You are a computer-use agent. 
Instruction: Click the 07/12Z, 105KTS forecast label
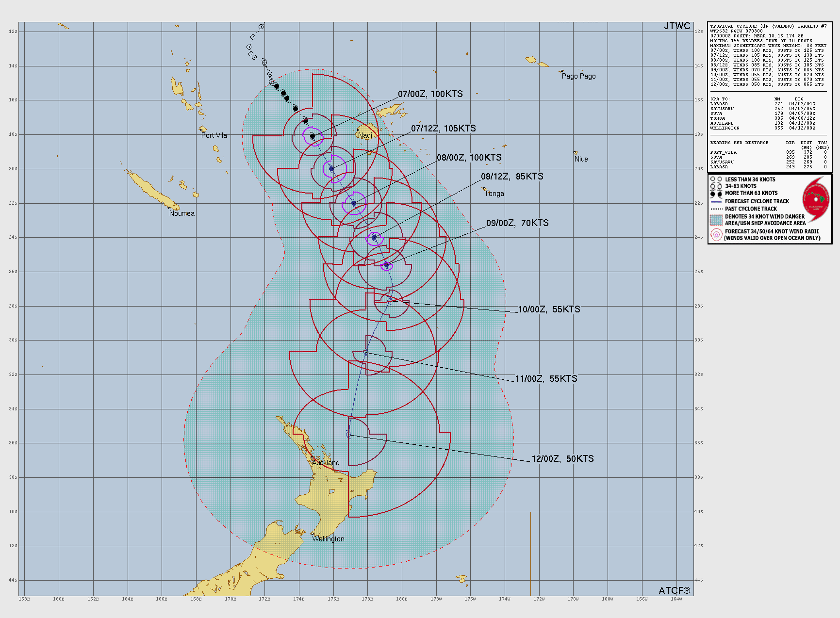pyautogui.click(x=443, y=129)
